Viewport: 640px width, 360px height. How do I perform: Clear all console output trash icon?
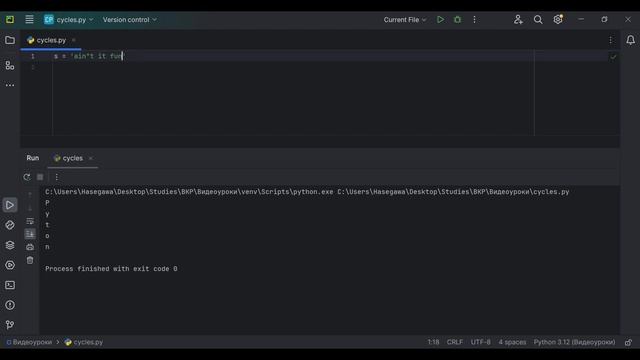pyautogui.click(x=30, y=260)
